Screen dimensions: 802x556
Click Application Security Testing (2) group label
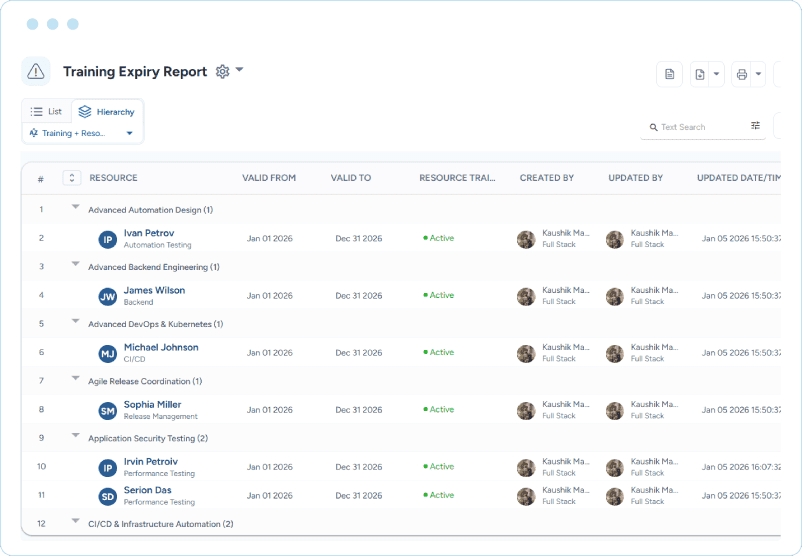click(x=148, y=438)
